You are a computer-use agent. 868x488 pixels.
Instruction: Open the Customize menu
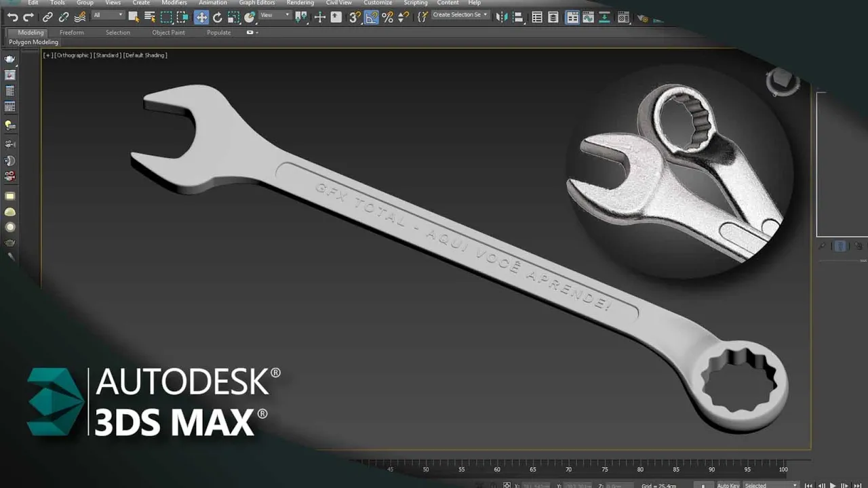pyautogui.click(x=378, y=3)
